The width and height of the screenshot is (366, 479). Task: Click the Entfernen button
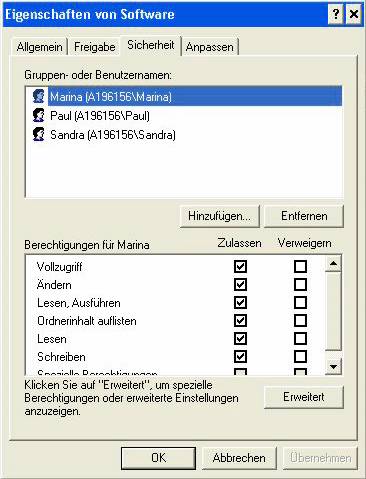304,216
